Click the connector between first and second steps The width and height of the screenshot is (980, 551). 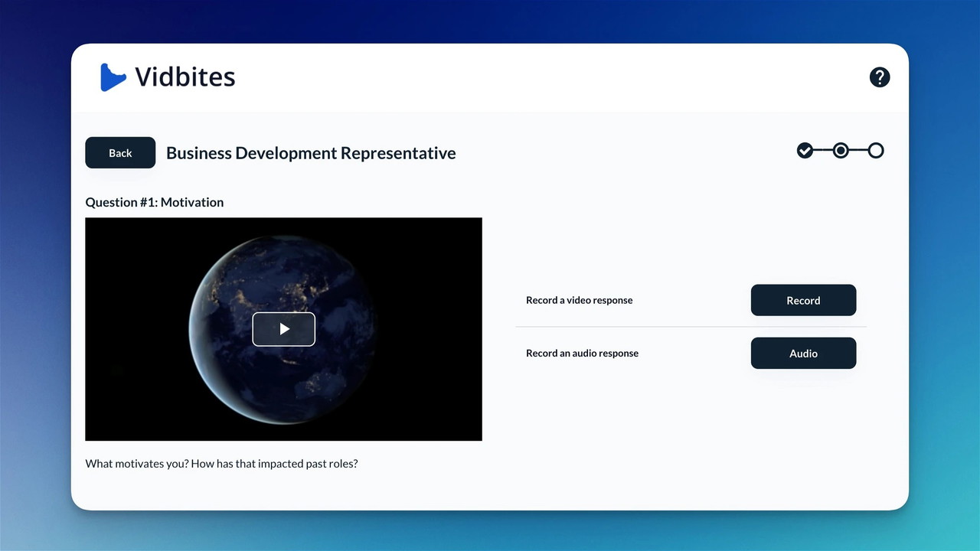(822, 151)
